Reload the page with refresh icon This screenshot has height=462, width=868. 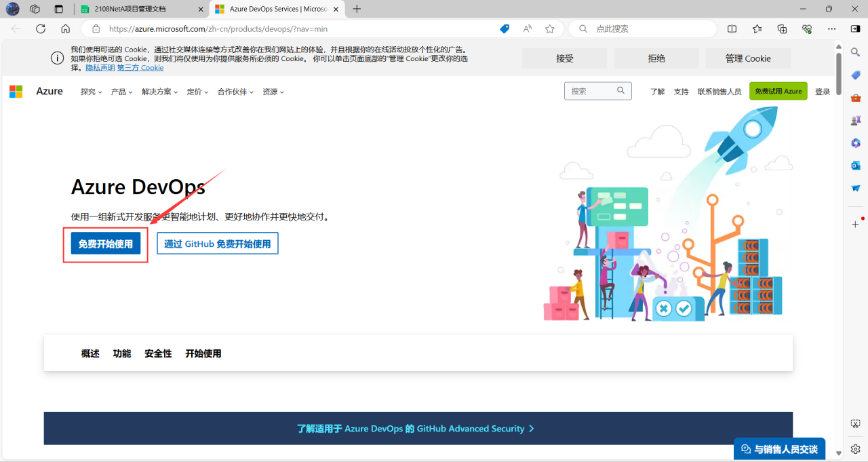pos(41,28)
